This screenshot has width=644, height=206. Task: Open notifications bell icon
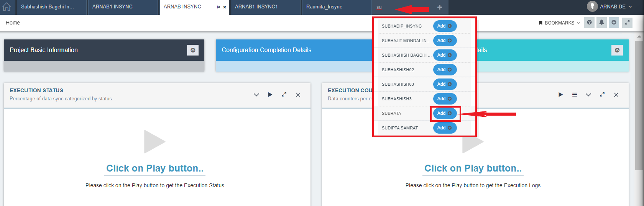coord(601,23)
